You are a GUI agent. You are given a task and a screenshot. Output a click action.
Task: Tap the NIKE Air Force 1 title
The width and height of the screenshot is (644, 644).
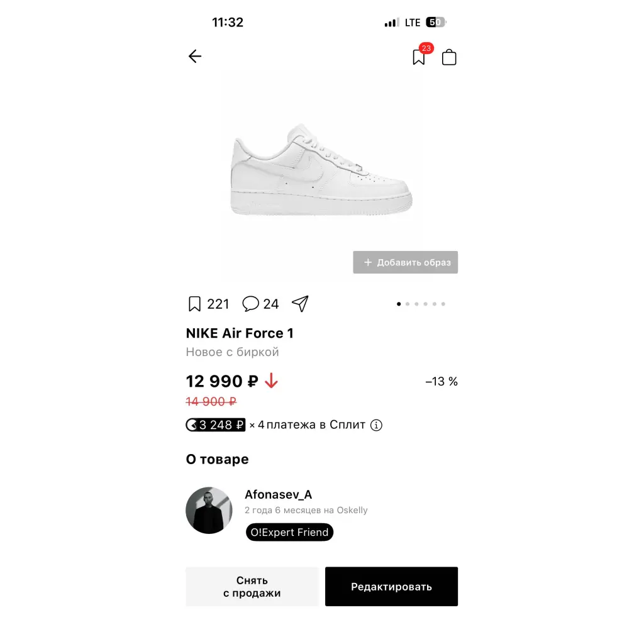coord(240,333)
